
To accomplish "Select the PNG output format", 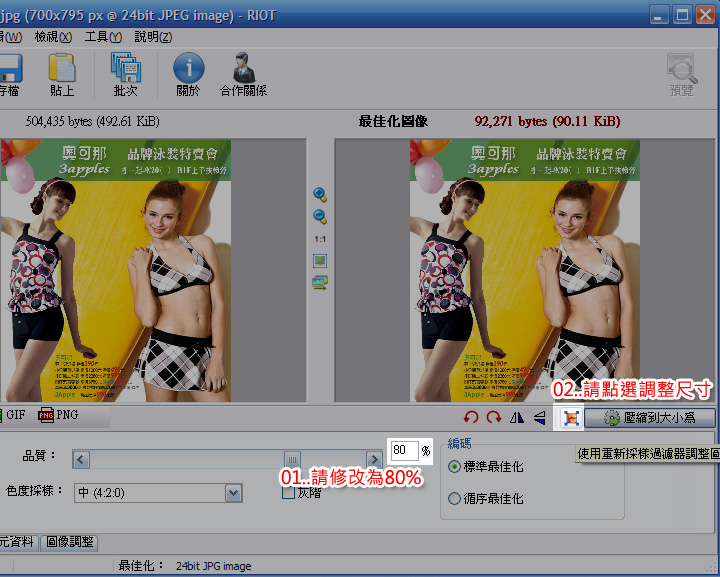I will point(58,415).
